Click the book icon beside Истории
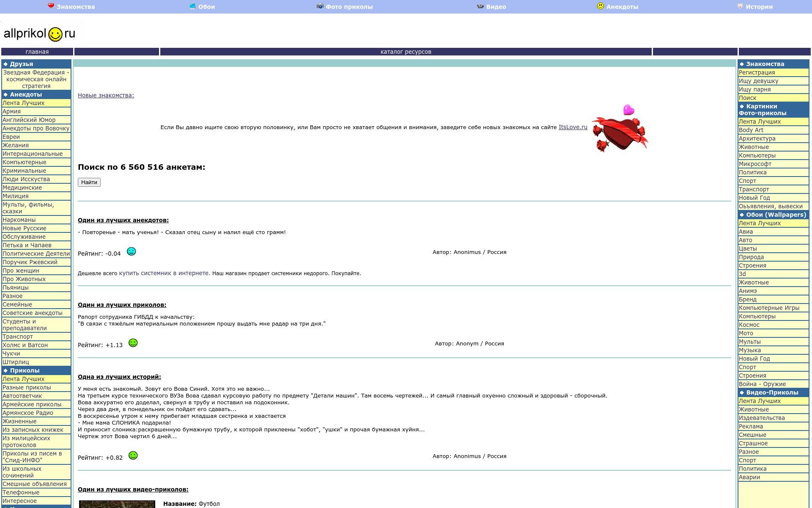The height and width of the screenshot is (508, 812). (x=740, y=6)
